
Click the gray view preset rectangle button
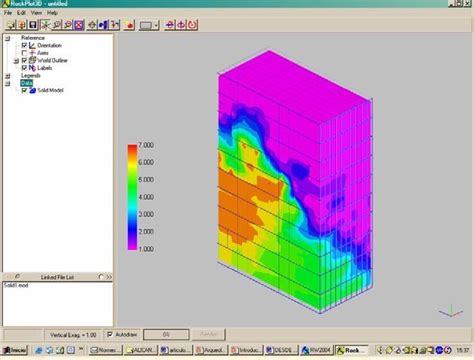[146, 25]
